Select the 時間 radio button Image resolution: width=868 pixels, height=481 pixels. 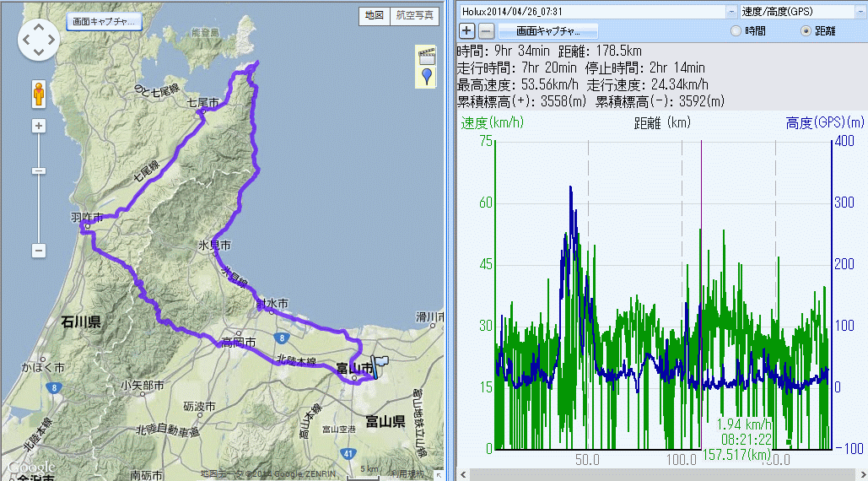[x=736, y=30]
